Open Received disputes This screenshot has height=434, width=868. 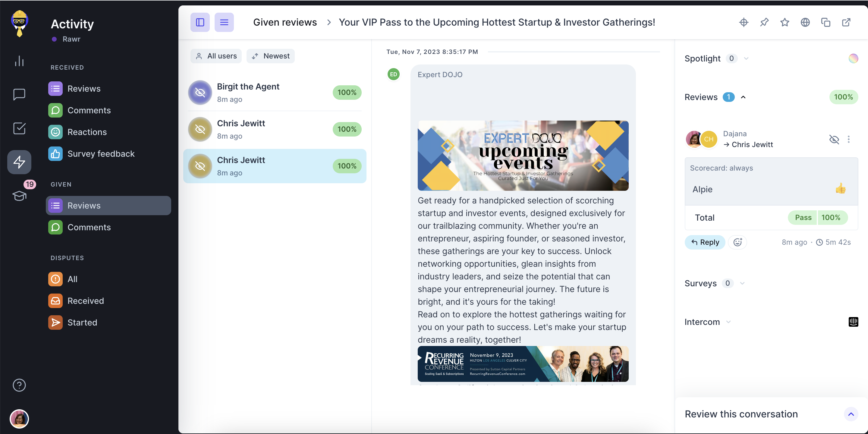[x=108, y=301]
